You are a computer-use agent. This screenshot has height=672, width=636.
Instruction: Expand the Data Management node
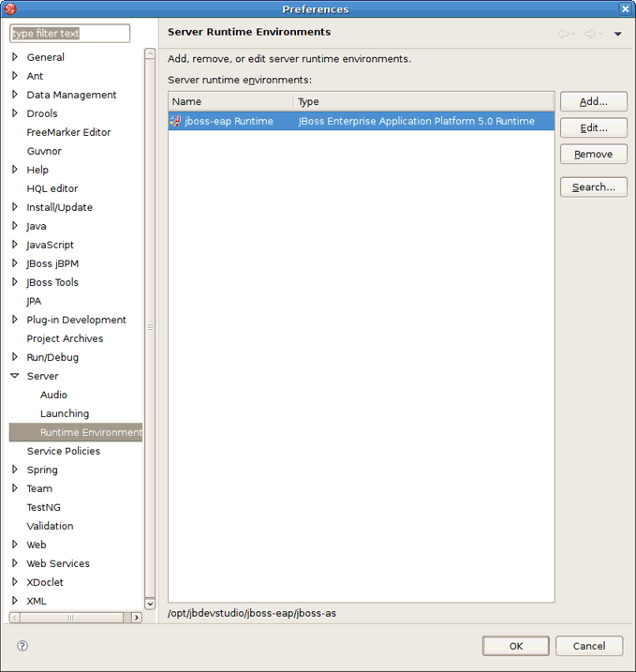tap(15, 95)
